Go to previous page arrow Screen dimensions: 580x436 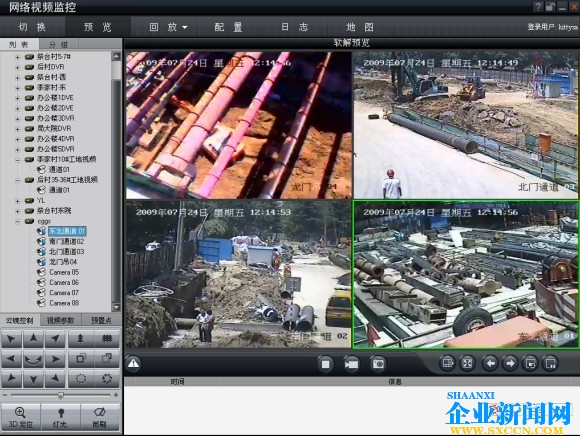coord(490,364)
